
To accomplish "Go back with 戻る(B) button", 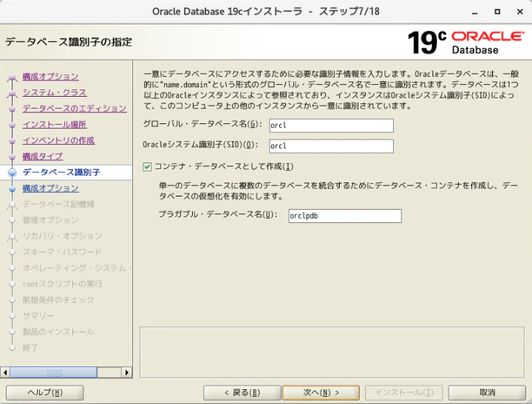I will [x=242, y=392].
